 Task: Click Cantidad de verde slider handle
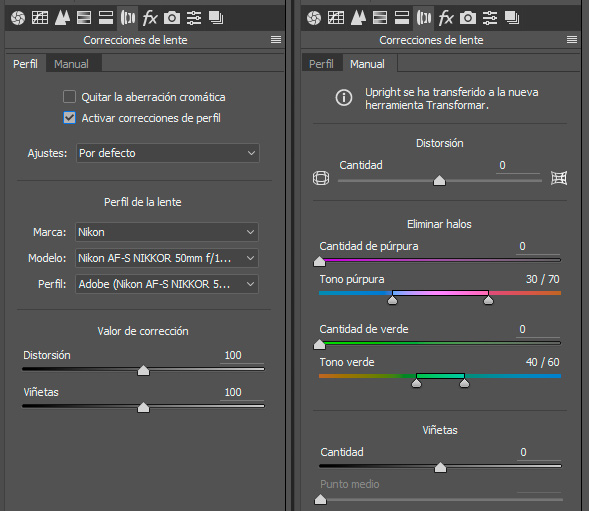click(319, 344)
